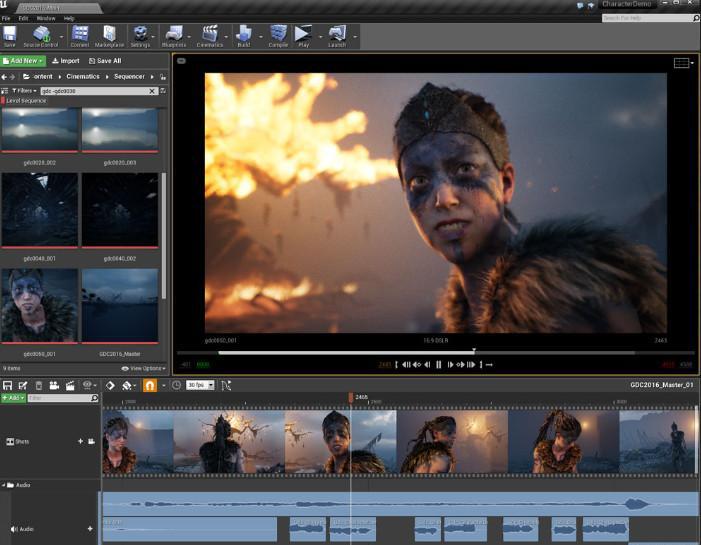Select the GDC2016_Master thumbnail
Viewport: 701px width, 545px height.
(x=120, y=306)
